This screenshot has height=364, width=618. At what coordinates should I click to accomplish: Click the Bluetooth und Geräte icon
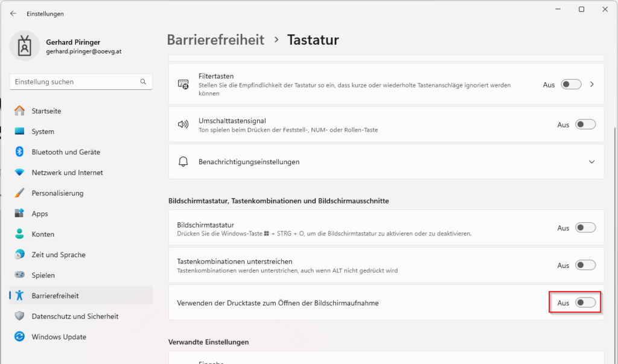(x=20, y=152)
